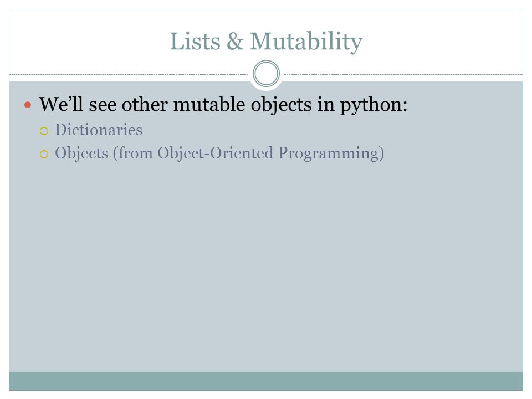Select the "Dictionaries" sub-bullet text
532x399 pixels.
pyautogui.click(x=99, y=130)
